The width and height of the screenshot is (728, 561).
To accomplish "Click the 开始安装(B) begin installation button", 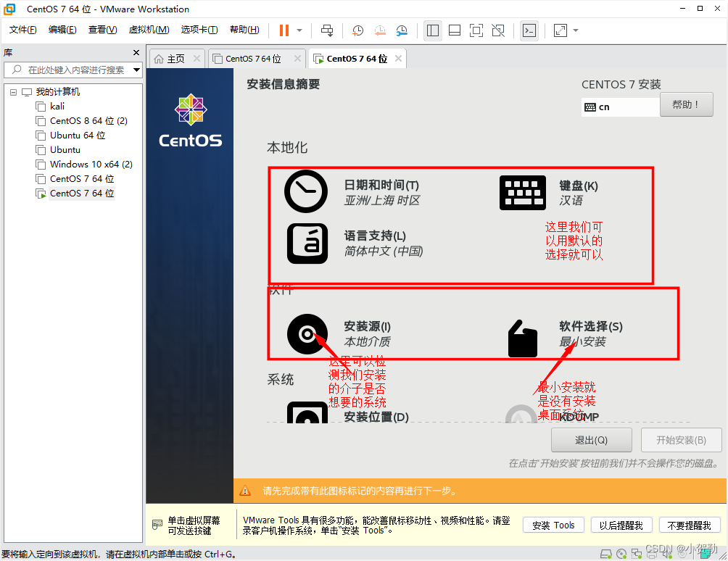I will click(681, 440).
